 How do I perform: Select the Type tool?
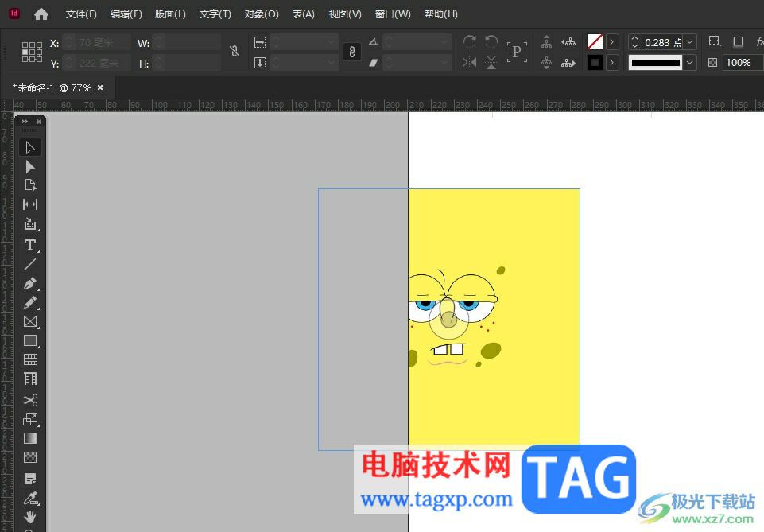[30, 245]
